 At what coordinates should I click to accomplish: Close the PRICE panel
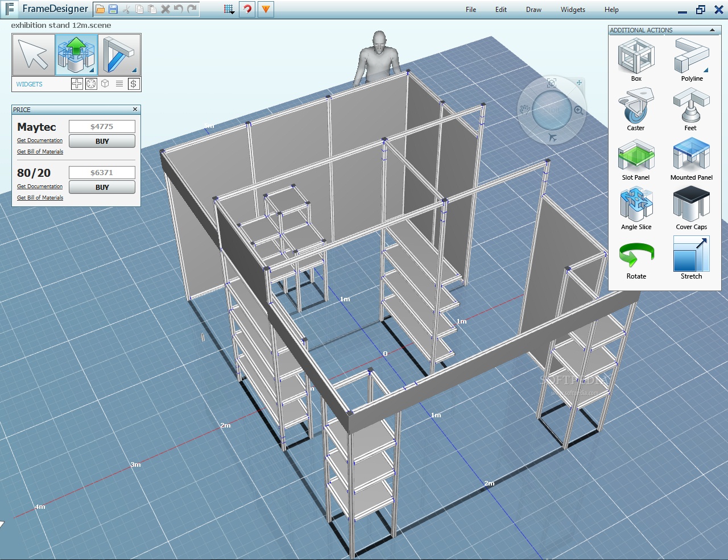135,109
